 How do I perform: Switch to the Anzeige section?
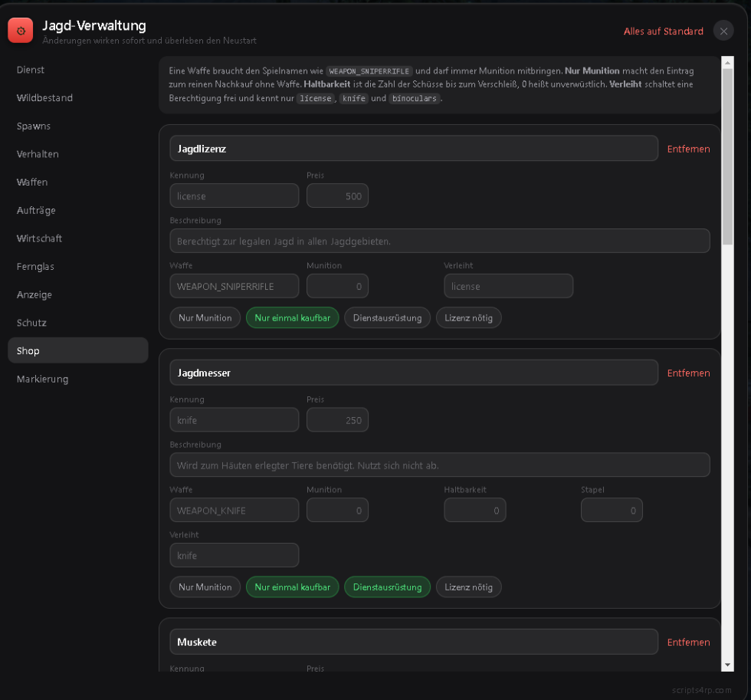click(x=78, y=294)
